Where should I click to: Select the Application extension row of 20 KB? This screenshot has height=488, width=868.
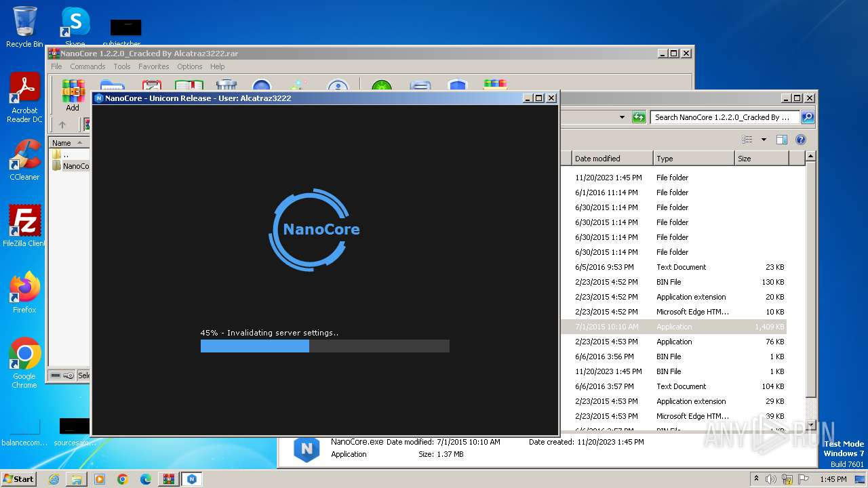click(x=674, y=297)
